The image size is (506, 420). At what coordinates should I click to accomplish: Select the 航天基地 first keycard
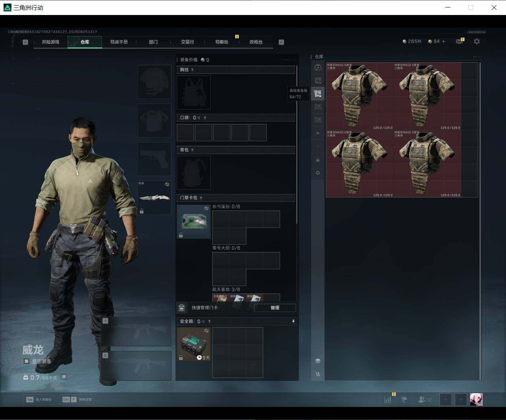[221, 298]
